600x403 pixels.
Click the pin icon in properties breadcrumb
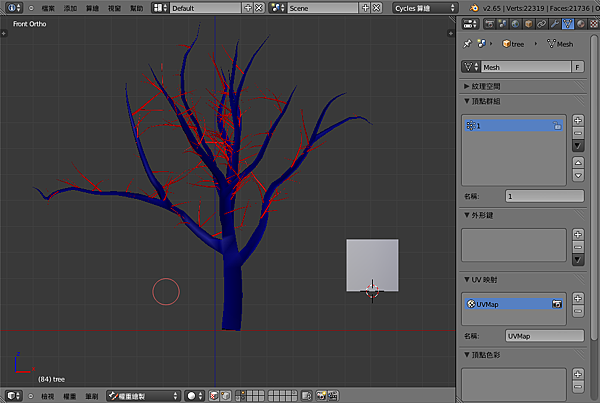[468, 44]
